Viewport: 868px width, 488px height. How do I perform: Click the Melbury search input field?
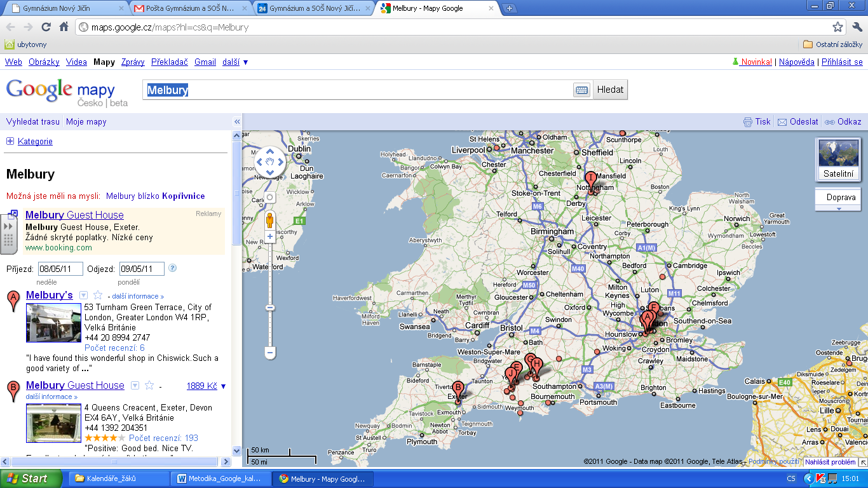tap(358, 90)
